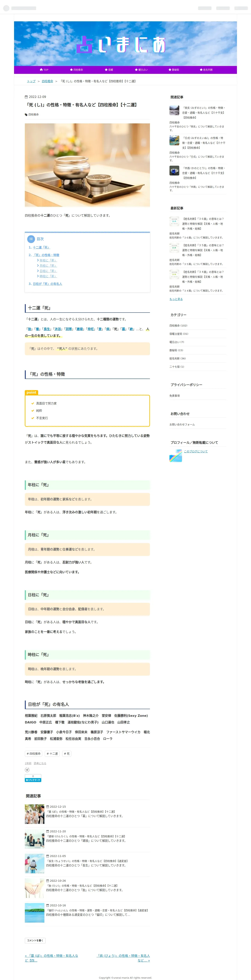Click chevron beside 年柱に「死」 in contents

[x=38, y=261]
